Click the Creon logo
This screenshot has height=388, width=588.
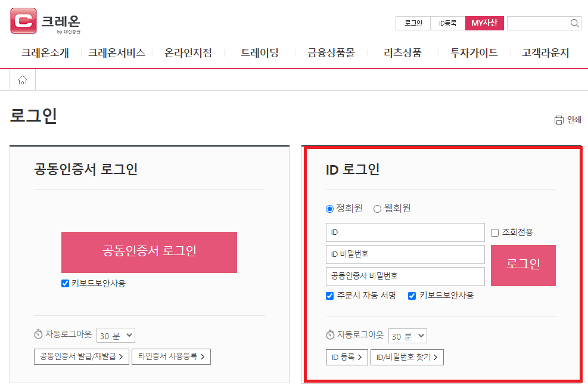coord(45,21)
